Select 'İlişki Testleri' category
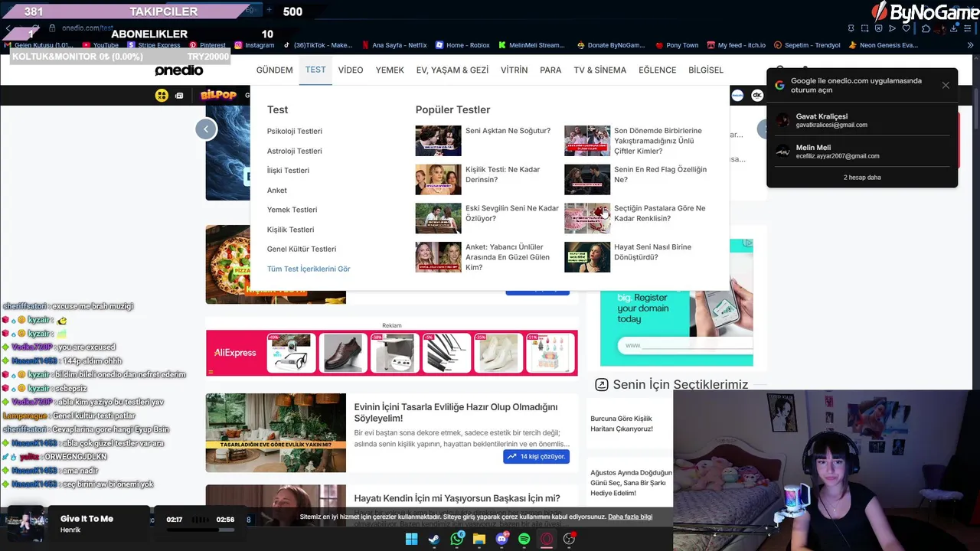Viewport: 980px width, 551px height. click(288, 171)
